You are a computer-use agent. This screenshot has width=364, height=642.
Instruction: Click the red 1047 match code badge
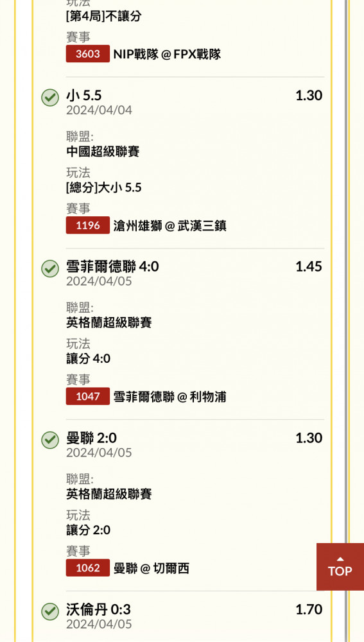click(x=87, y=396)
